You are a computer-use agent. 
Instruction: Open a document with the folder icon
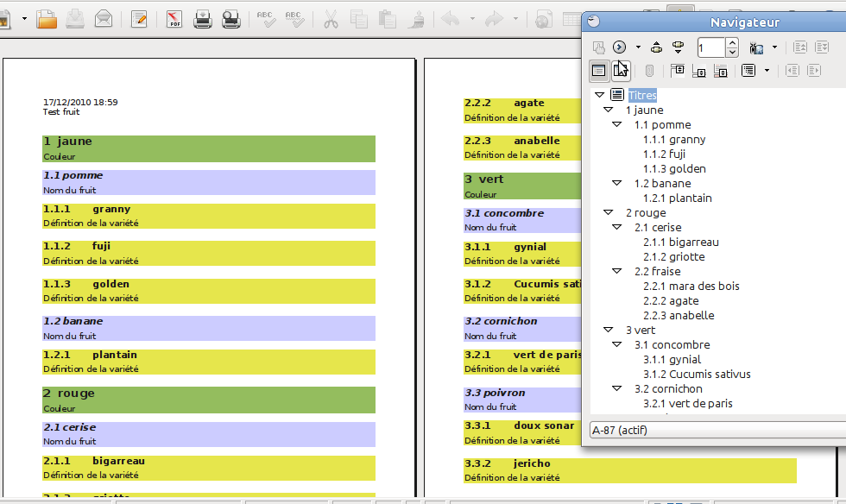pos(47,20)
